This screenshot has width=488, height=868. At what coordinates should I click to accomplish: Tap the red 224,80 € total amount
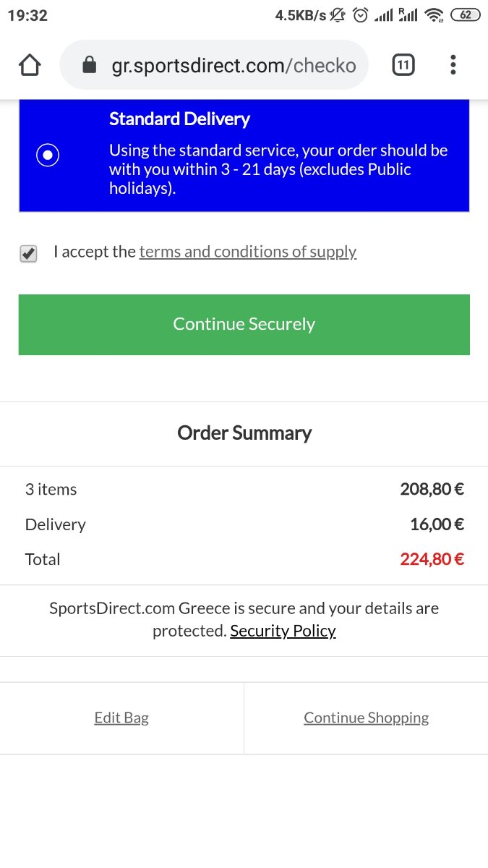432,558
